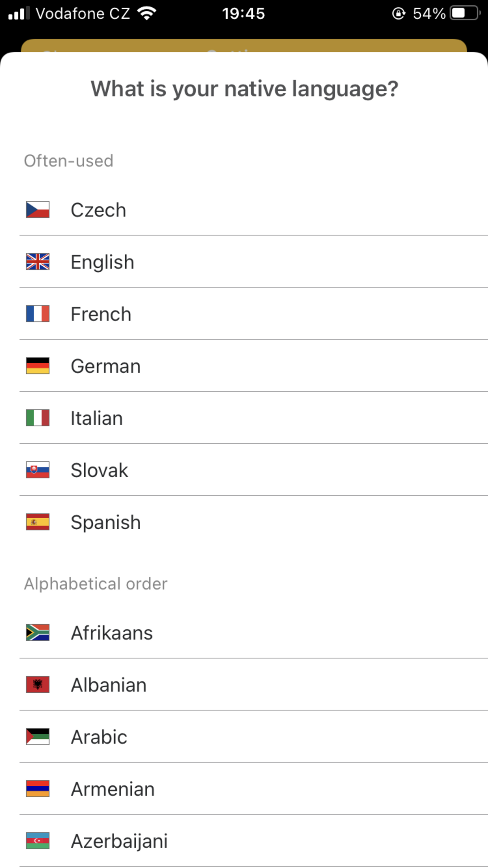Tap the South African flag for Afrikaans

click(x=37, y=633)
